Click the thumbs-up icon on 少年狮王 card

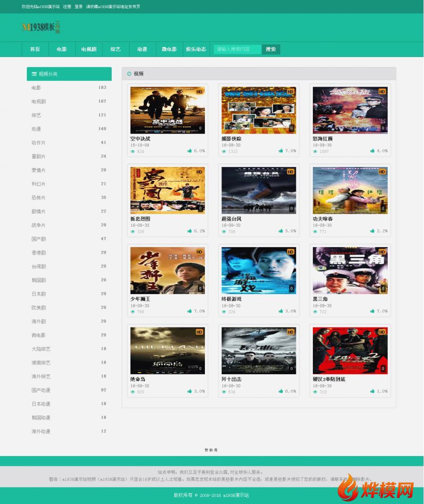point(189,311)
